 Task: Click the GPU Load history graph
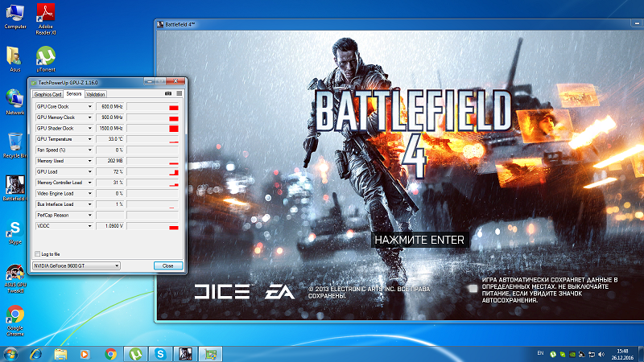152,172
